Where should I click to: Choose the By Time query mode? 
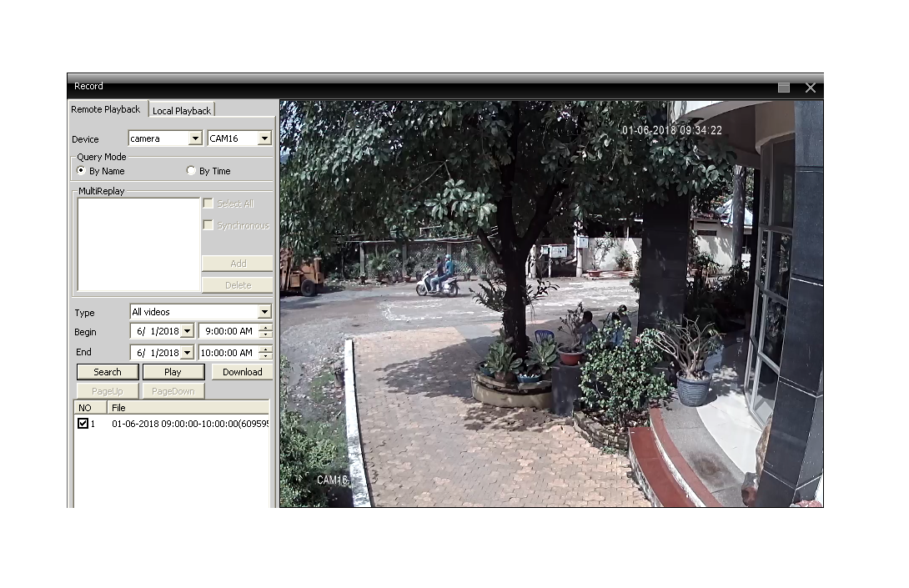(191, 171)
